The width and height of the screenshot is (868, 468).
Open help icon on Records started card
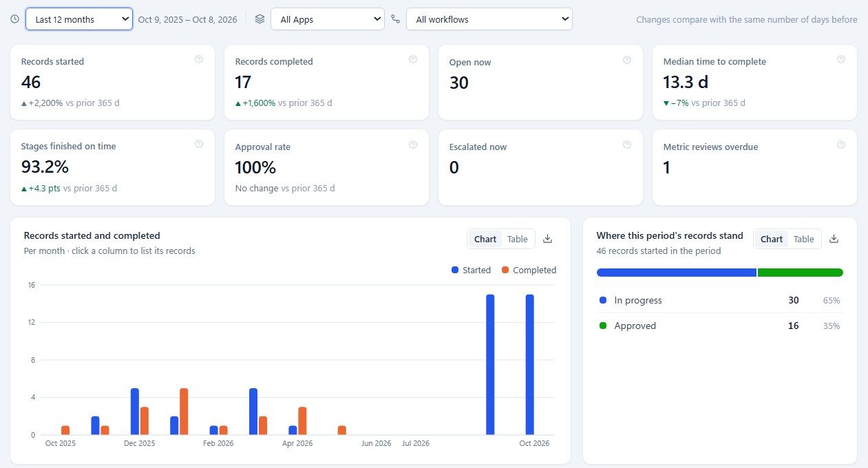click(199, 59)
